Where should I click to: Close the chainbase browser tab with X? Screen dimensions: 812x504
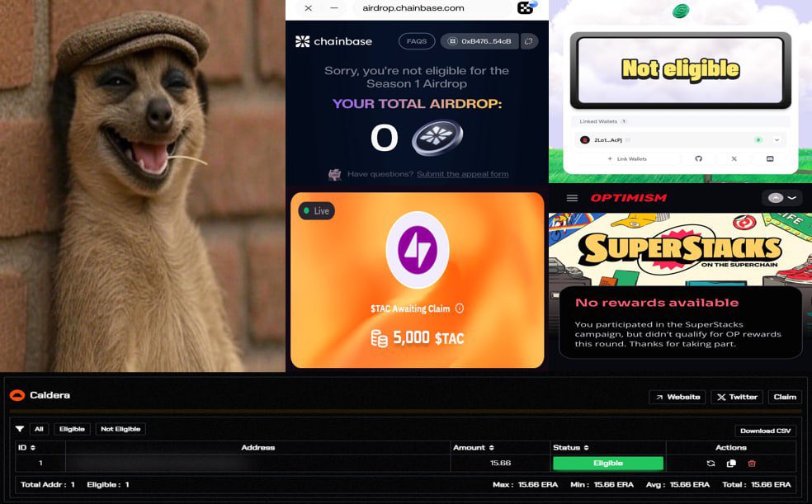point(308,7)
